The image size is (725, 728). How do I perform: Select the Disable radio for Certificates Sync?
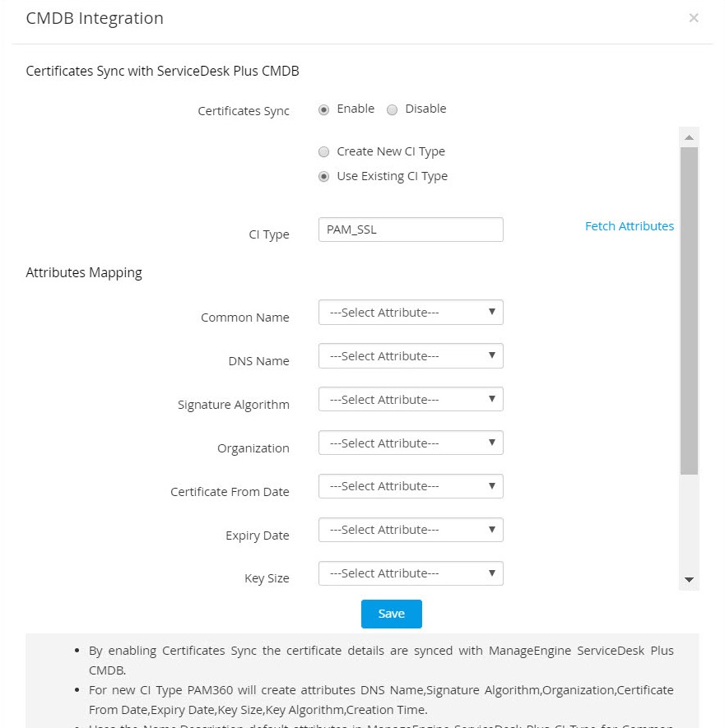click(392, 109)
